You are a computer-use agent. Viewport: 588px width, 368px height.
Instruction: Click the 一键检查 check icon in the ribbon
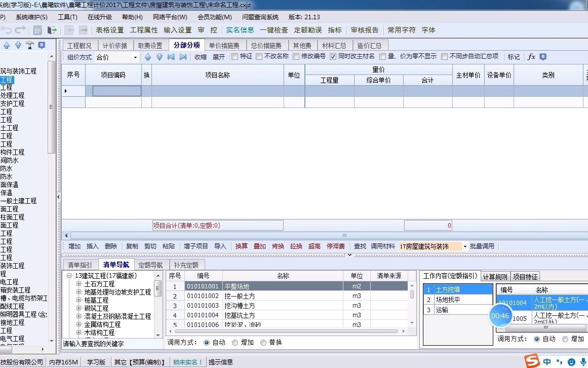(274, 30)
